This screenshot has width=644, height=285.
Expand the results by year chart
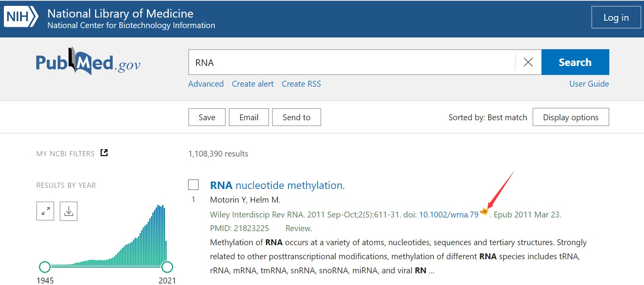point(45,211)
